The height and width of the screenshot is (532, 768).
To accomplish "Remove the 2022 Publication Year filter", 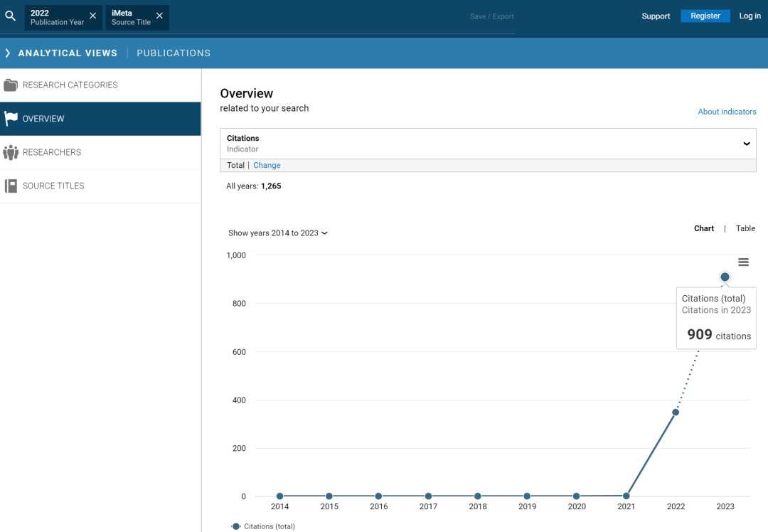I will 92,16.
